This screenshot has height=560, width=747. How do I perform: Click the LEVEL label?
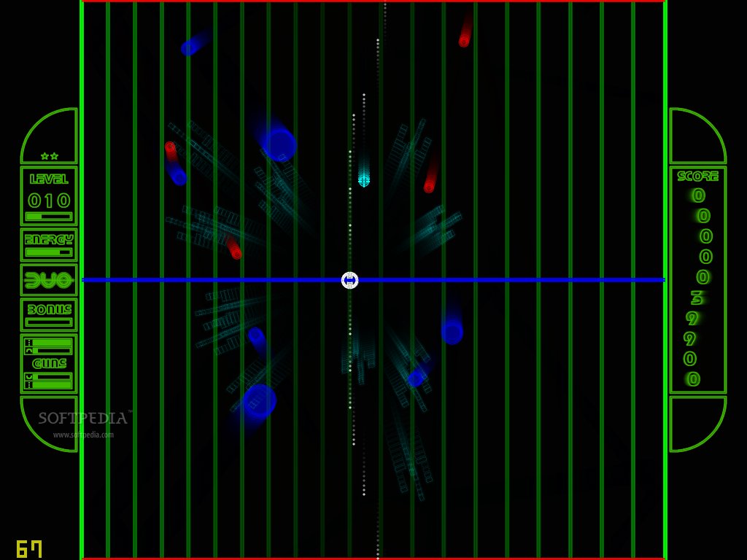pos(49,179)
